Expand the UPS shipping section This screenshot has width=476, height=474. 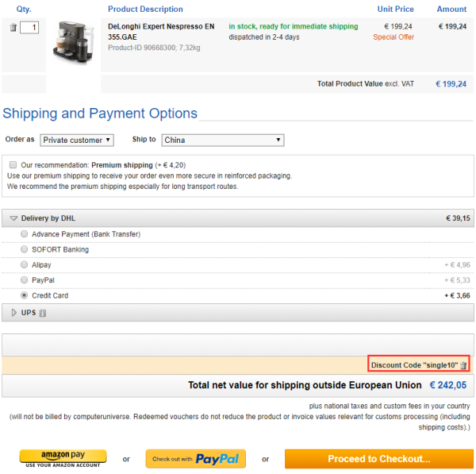238,313
